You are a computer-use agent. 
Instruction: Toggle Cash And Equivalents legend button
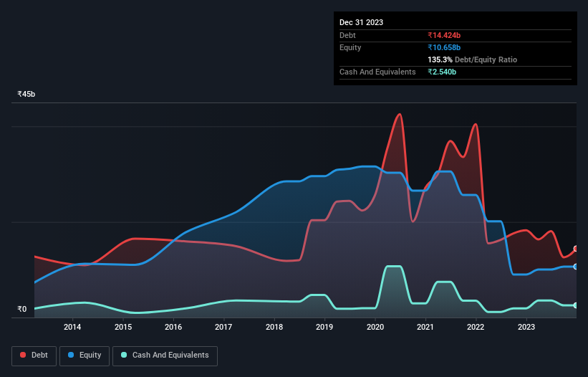point(165,355)
